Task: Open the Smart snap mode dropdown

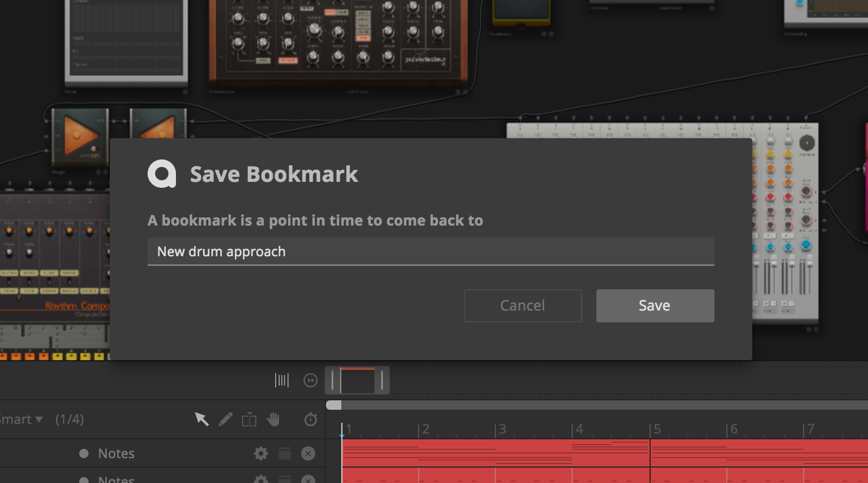Action: click(21, 419)
